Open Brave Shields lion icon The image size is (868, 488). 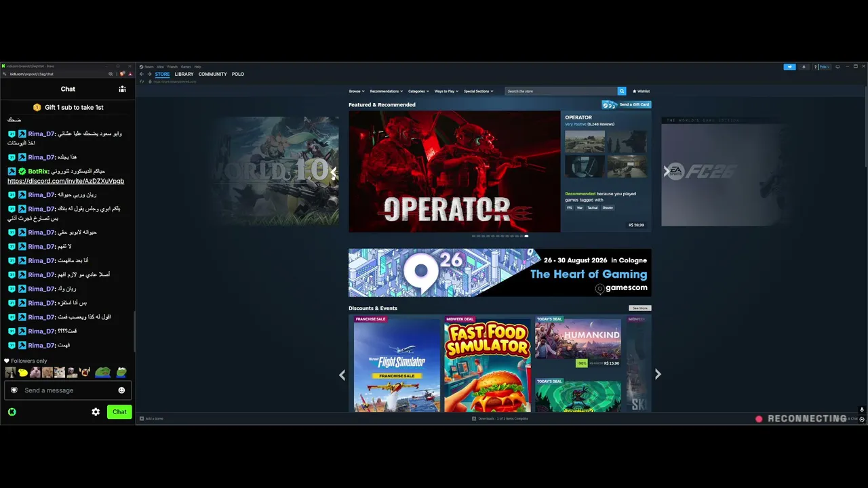point(121,74)
